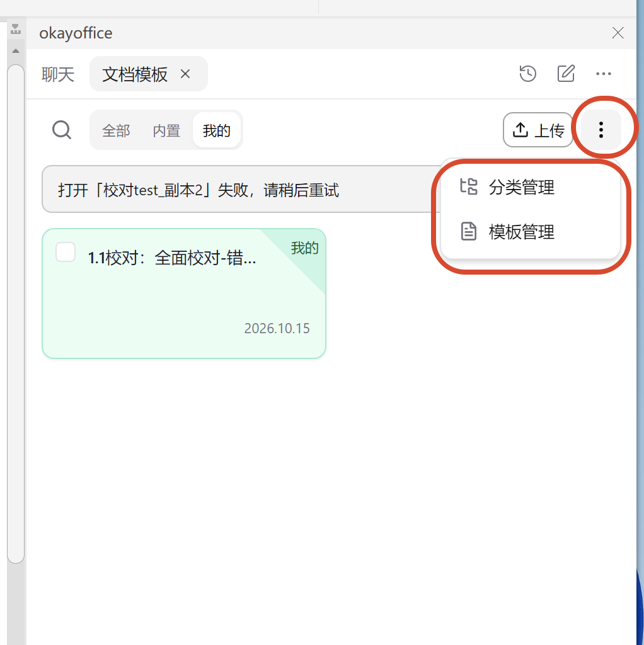Click the 打开「校对test_副本2」失败 error message
This screenshot has height=645, width=644.
pos(198,190)
